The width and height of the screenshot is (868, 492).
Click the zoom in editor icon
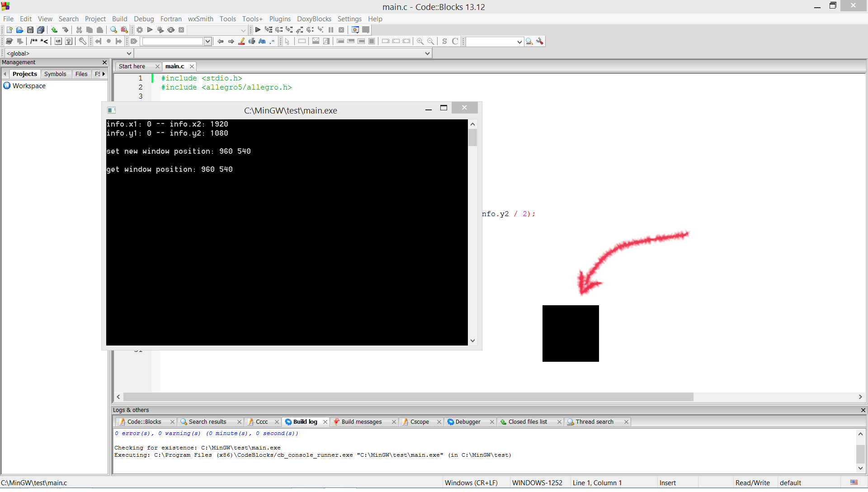(x=420, y=41)
